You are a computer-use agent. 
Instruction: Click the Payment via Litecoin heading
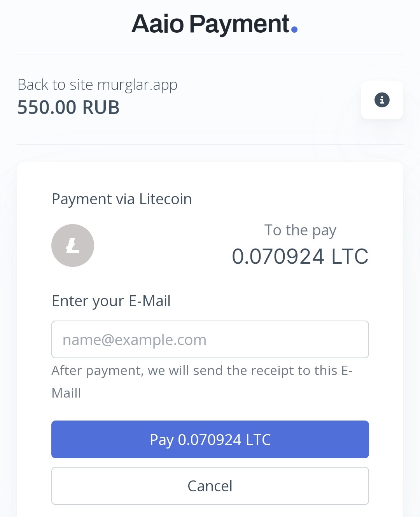pos(122,199)
